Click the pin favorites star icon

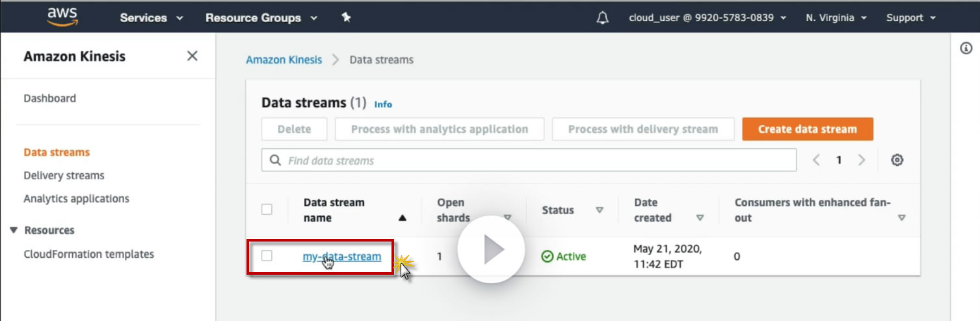pyautogui.click(x=346, y=18)
